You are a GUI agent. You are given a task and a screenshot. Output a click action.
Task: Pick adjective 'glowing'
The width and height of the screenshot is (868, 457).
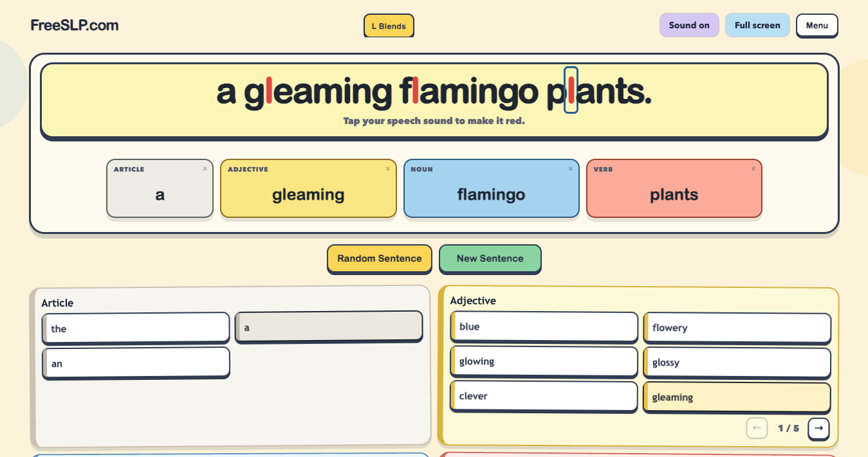coord(544,361)
